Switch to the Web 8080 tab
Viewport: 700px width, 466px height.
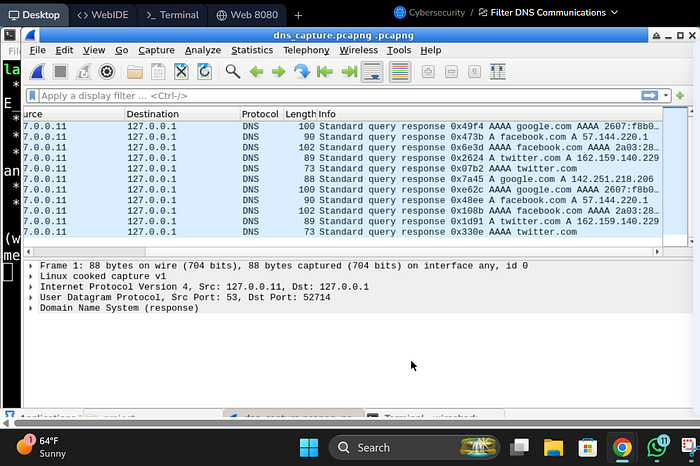[247, 15]
